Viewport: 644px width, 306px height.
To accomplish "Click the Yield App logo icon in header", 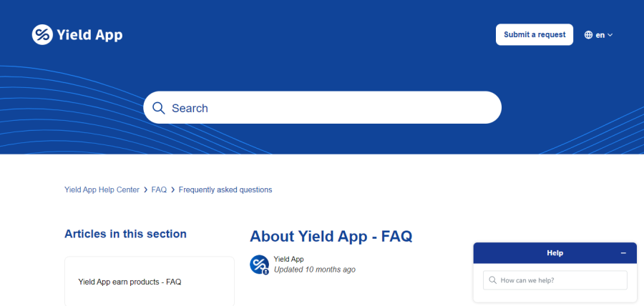I will click(42, 35).
